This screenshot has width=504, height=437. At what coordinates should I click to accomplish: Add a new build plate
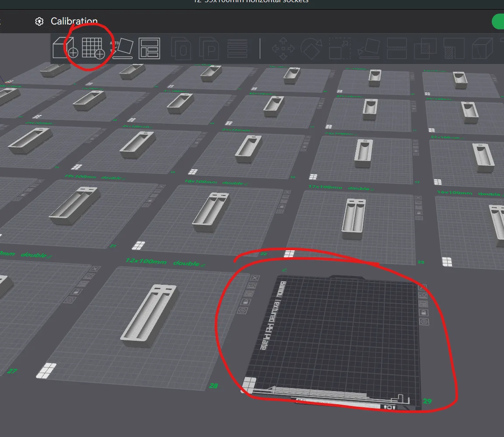point(92,48)
